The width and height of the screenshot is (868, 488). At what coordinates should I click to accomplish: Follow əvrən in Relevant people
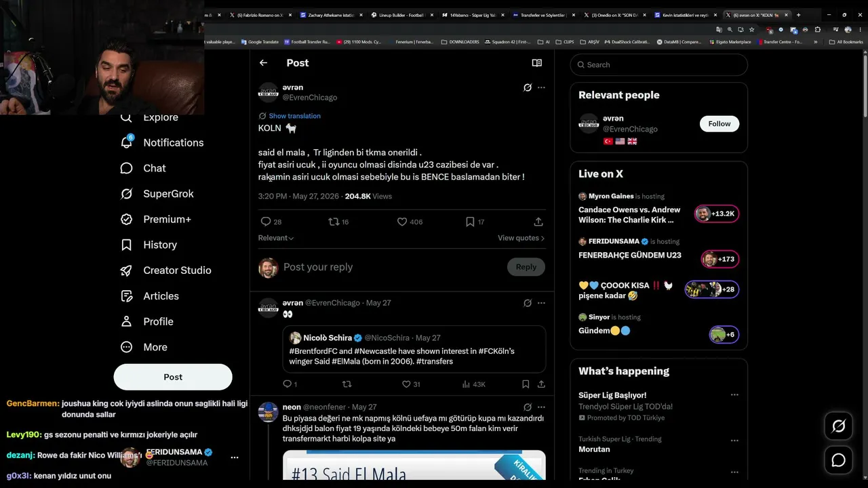coord(719,124)
